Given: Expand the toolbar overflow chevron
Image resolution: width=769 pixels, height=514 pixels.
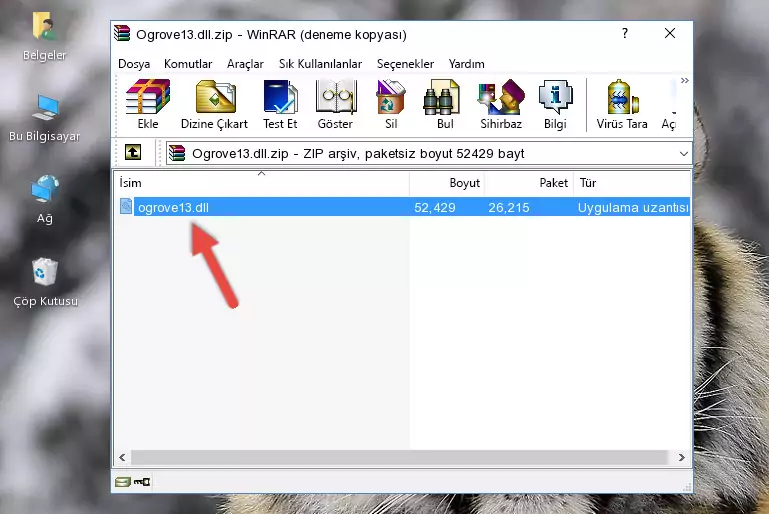Looking at the screenshot, I should [685, 80].
